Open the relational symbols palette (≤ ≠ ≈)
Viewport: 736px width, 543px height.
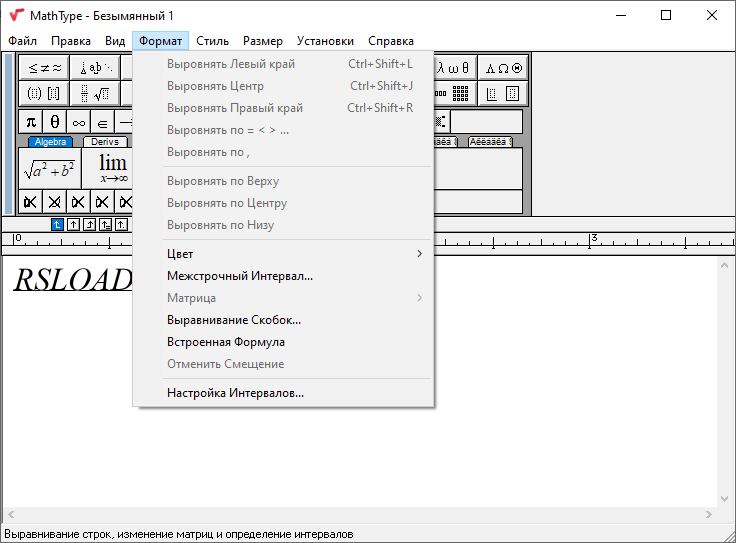(x=44, y=68)
